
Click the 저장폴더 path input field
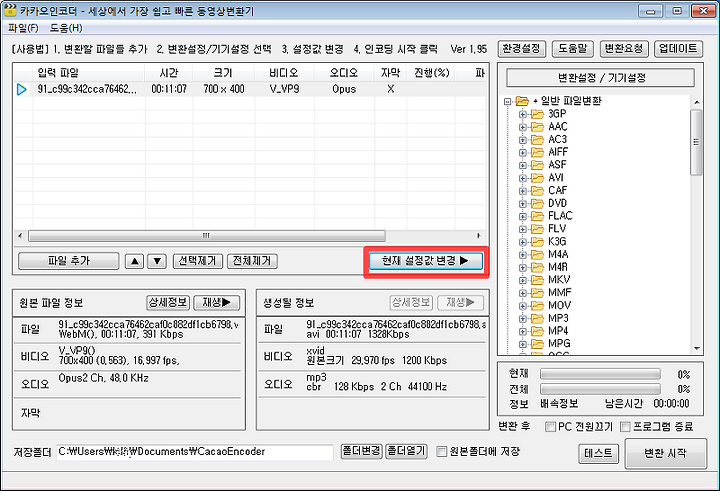[x=195, y=452]
